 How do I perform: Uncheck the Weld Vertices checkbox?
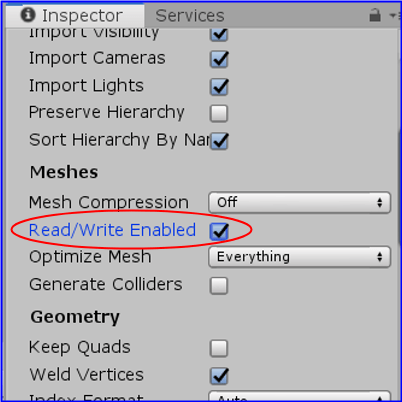click(x=219, y=375)
